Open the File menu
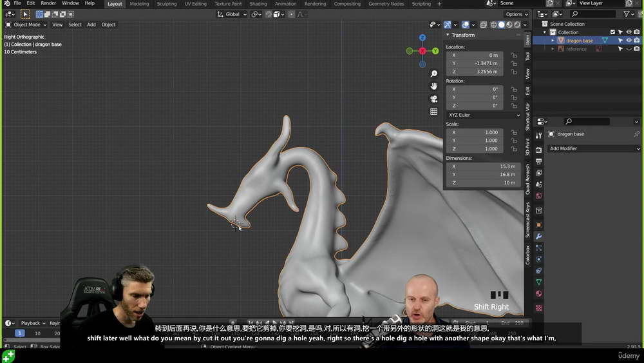 point(17,3)
